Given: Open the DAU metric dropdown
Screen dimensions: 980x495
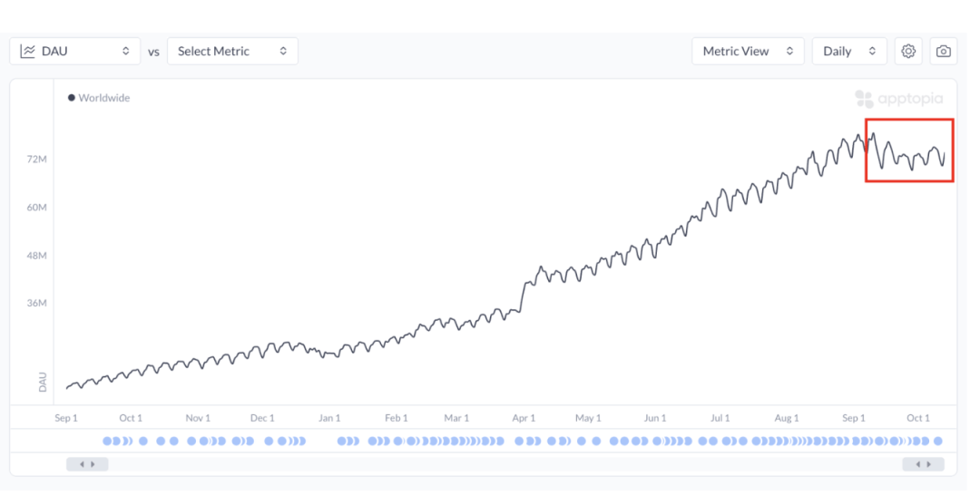Looking at the screenshot, I should point(75,52).
